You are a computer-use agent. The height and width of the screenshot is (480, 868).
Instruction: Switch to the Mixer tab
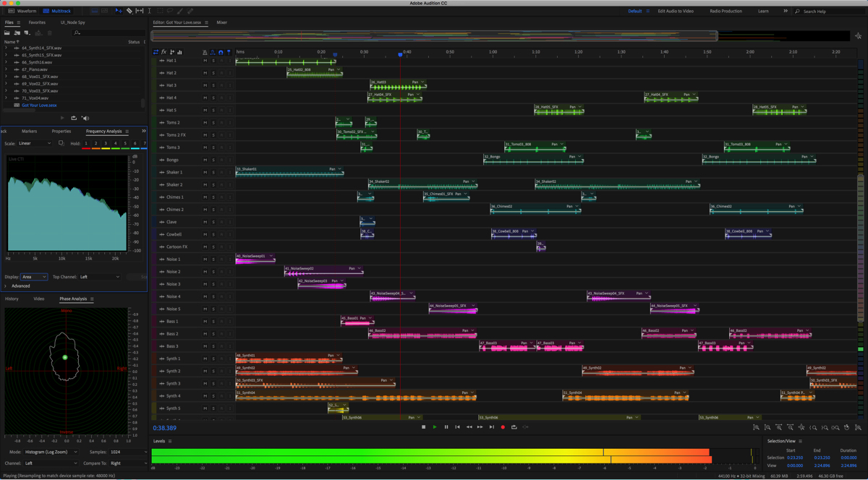tap(221, 22)
